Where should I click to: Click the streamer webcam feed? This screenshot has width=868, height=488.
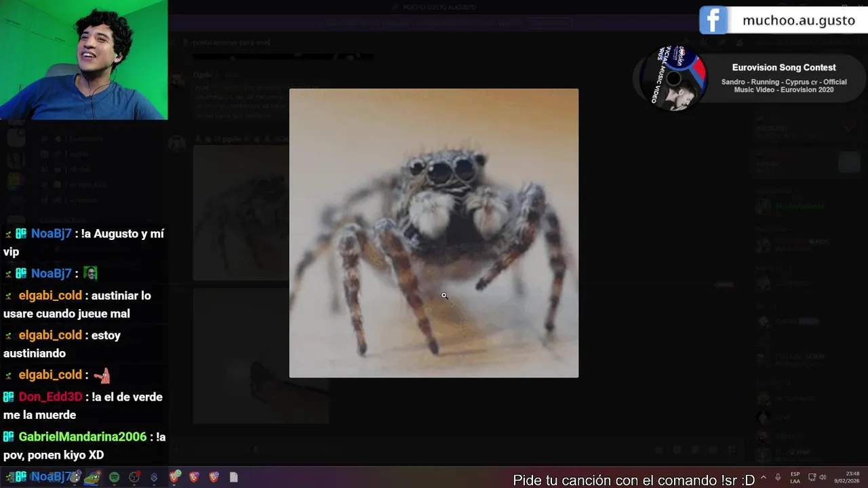point(83,60)
